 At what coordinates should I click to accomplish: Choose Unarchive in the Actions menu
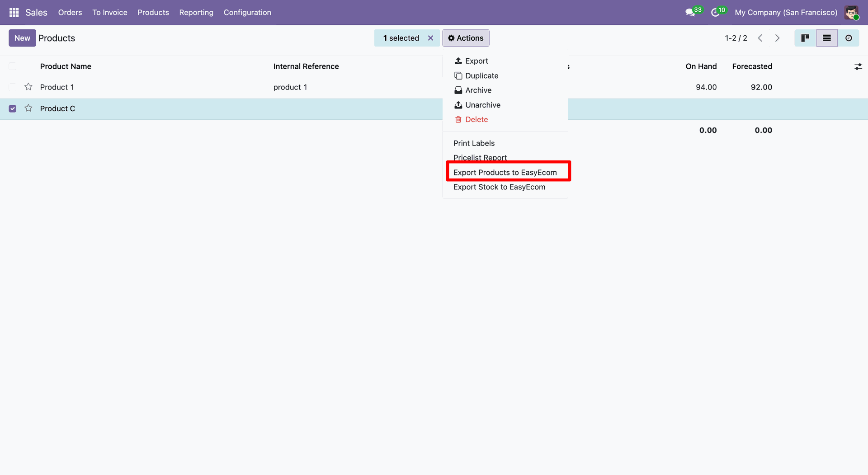pyautogui.click(x=505, y=105)
